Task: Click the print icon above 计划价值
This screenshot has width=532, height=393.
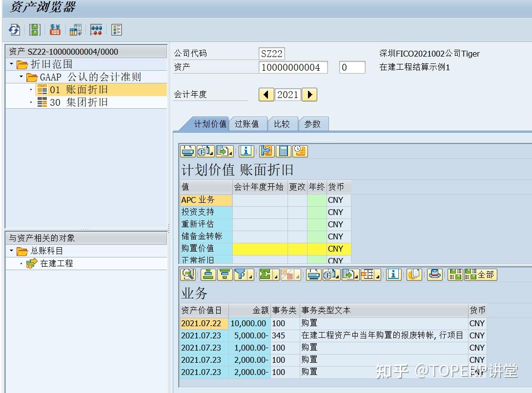Action: 187,151
